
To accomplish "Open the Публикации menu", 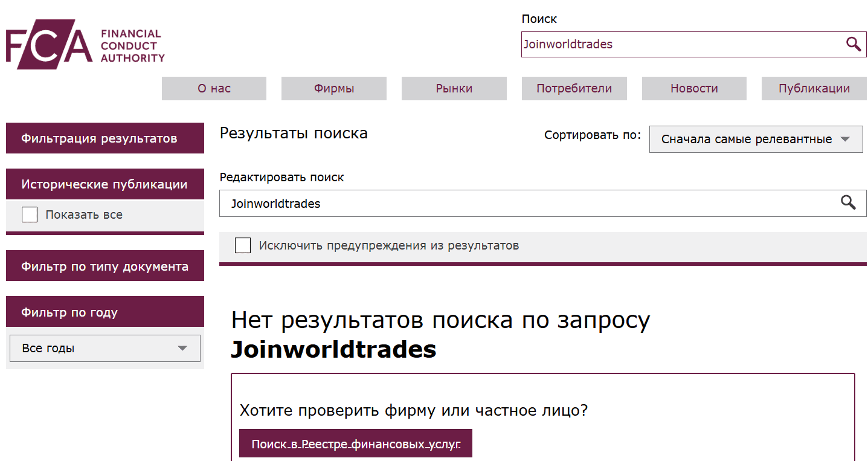I will point(814,88).
